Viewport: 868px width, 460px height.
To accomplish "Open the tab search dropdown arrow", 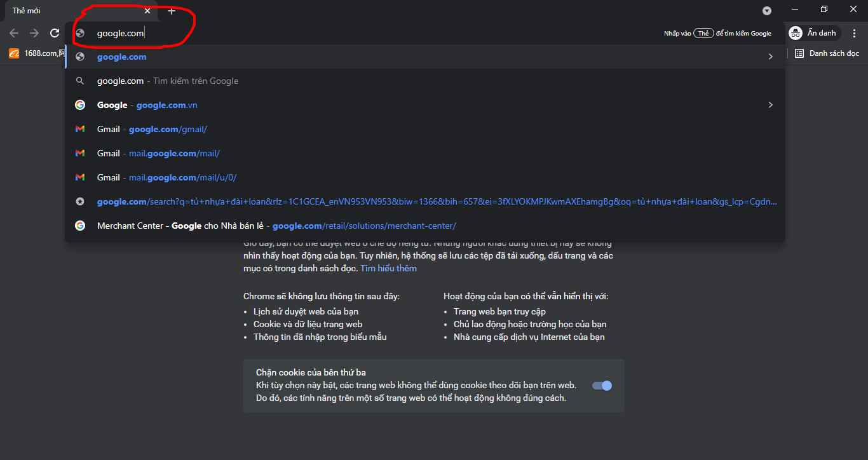I will tap(767, 11).
